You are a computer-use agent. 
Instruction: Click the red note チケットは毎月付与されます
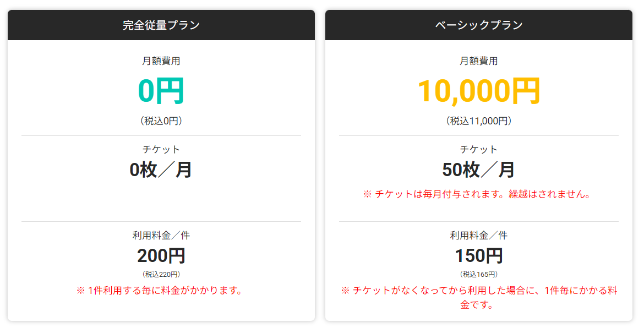click(x=477, y=194)
